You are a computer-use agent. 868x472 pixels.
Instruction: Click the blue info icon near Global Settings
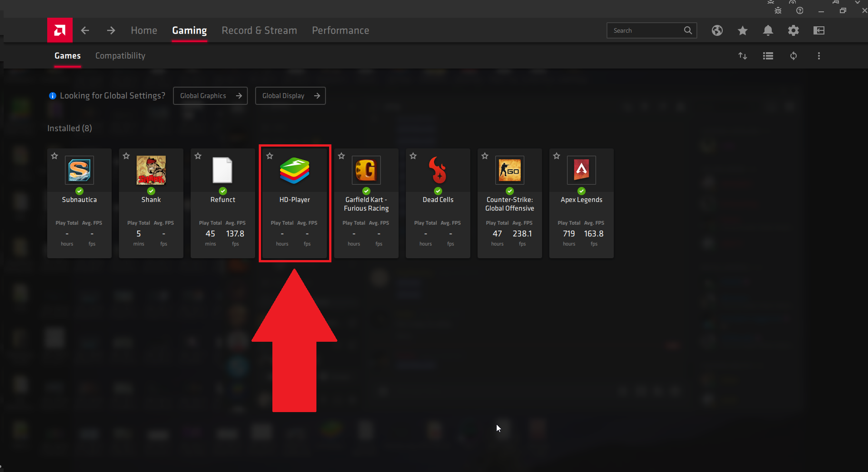tap(53, 96)
